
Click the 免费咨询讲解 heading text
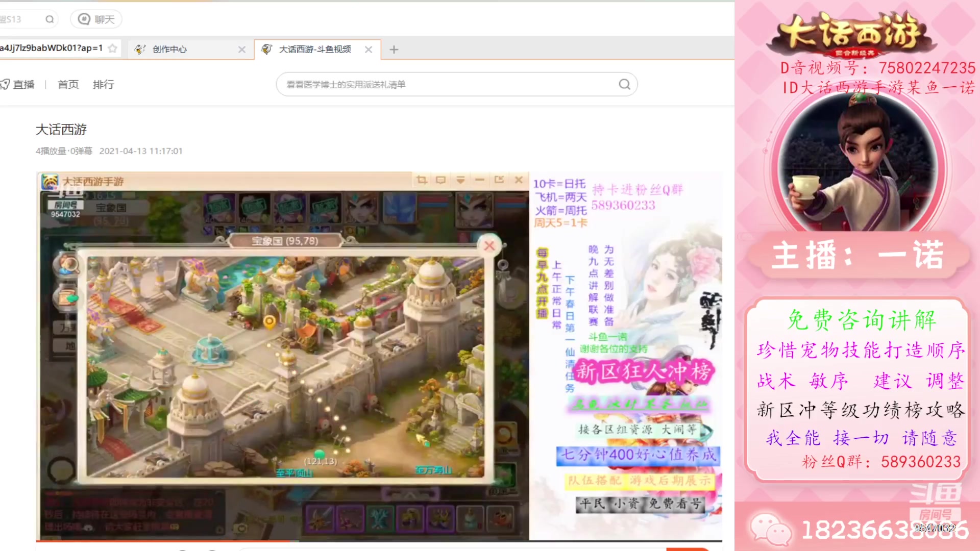click(x=862, y=320)
